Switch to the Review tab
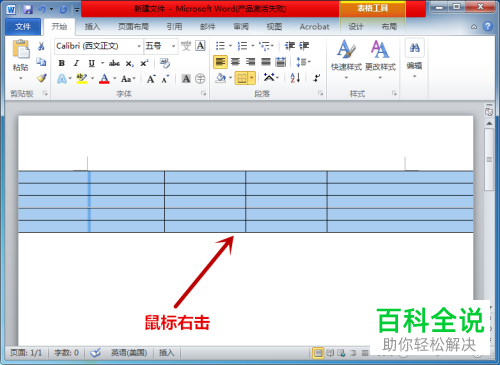 [x=241, y=27]
